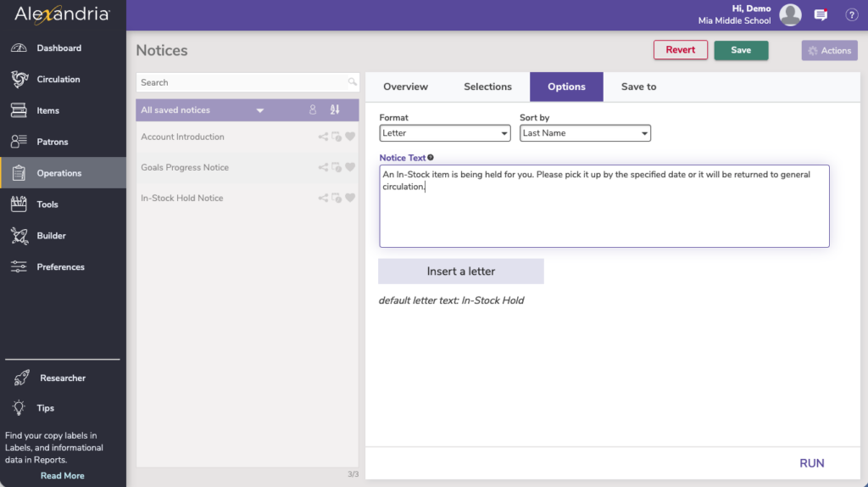Switch to the Save to tab
The image size is (868, 487).
pos(638,87)
